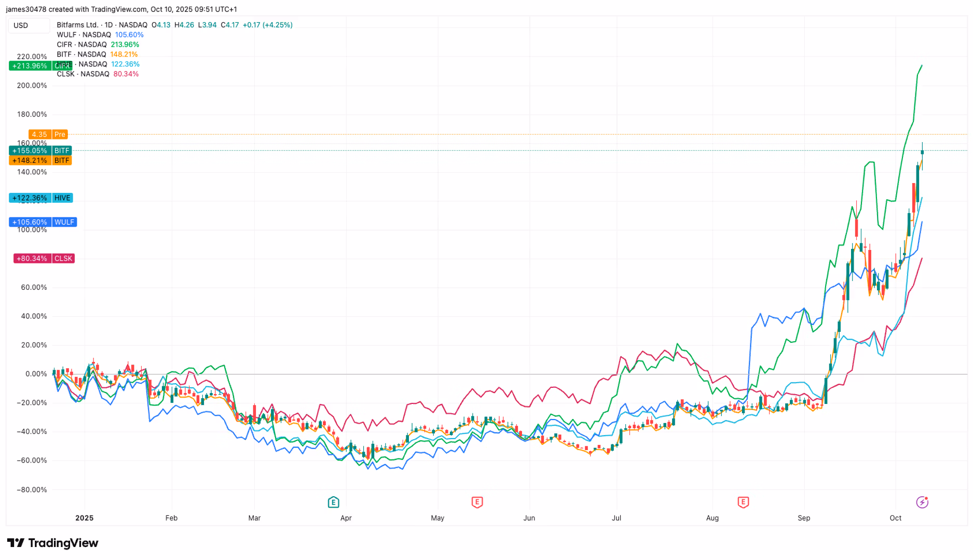Click the teal +155.05% BITF scale label
Image resolution: width=973 pixels, height=560 pixels.
[x=40, y=151]
